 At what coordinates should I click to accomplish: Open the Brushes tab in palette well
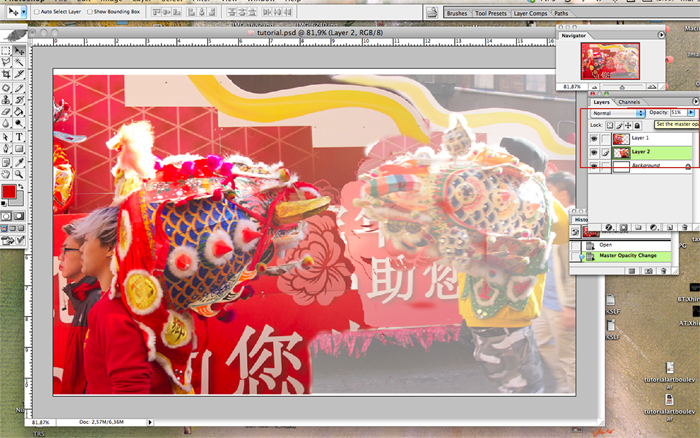coord(457,13)
